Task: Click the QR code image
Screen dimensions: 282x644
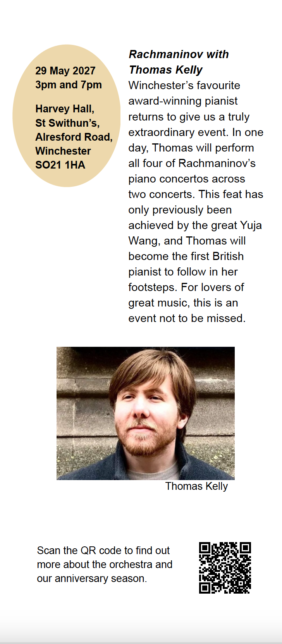Action: [225, 568]
